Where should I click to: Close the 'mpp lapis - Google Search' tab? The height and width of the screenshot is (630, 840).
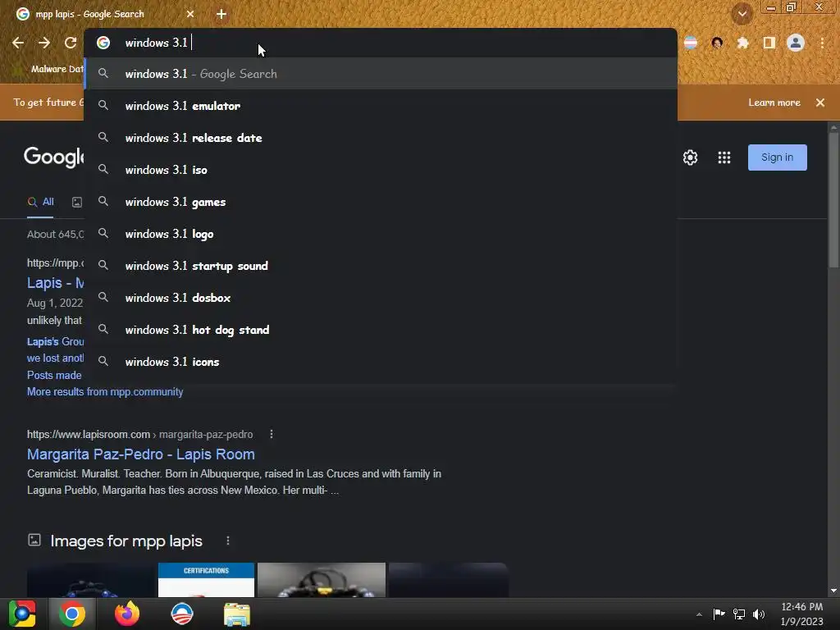[190, 14]
